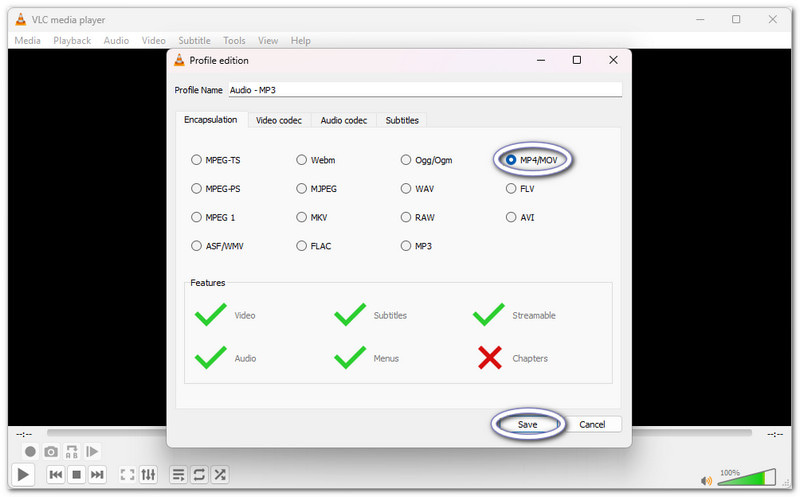Open the Help menu

pos(301,40)
